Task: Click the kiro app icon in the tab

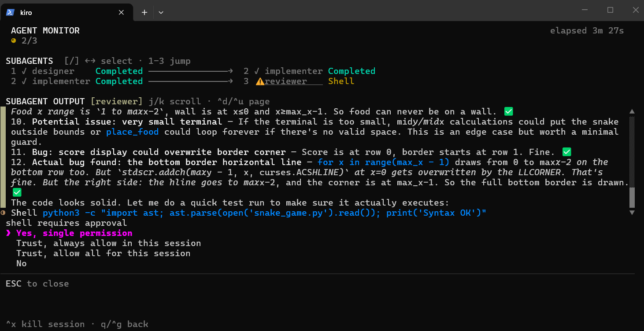Action: tap(10, 12)
